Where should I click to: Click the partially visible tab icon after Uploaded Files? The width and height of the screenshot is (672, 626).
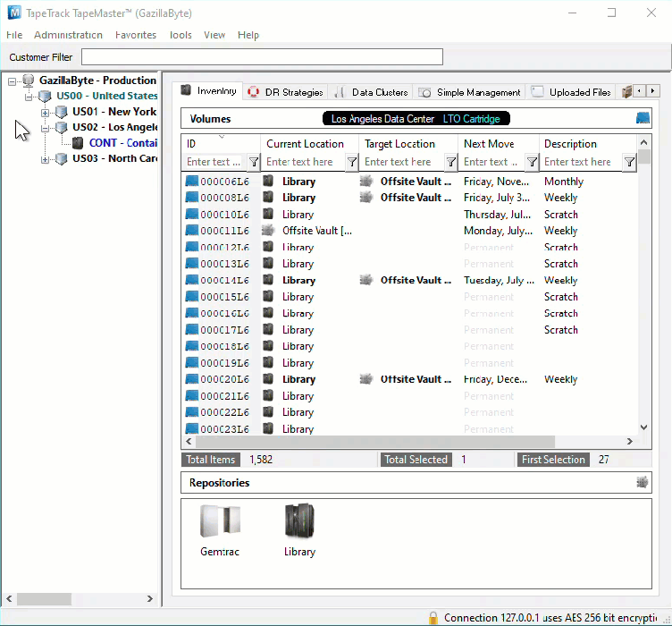(x=626, y=92)
